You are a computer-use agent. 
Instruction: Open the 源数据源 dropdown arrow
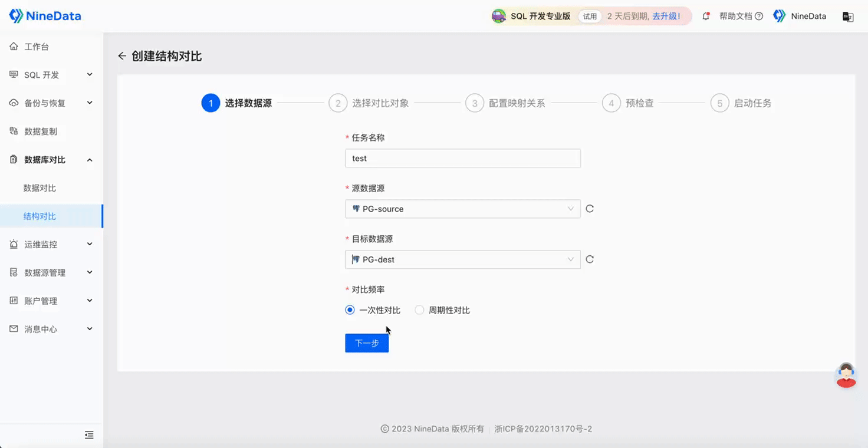[x=570, y=209]
